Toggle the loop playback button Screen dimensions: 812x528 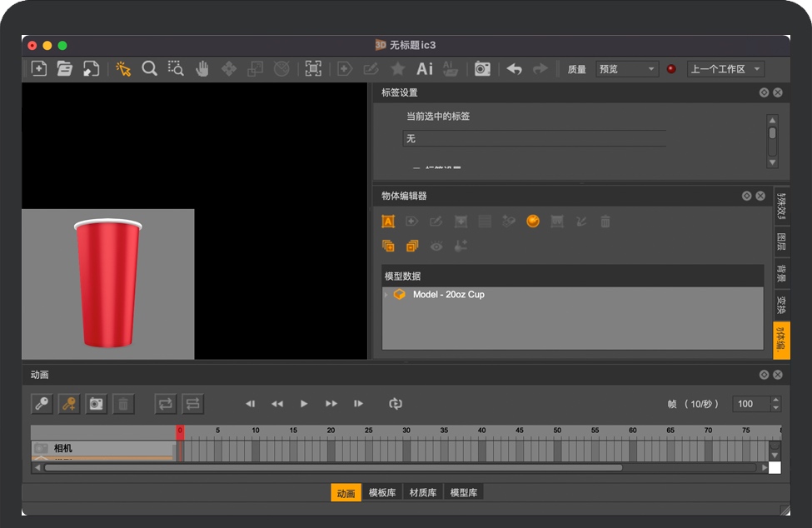click(x=396, y=404)
